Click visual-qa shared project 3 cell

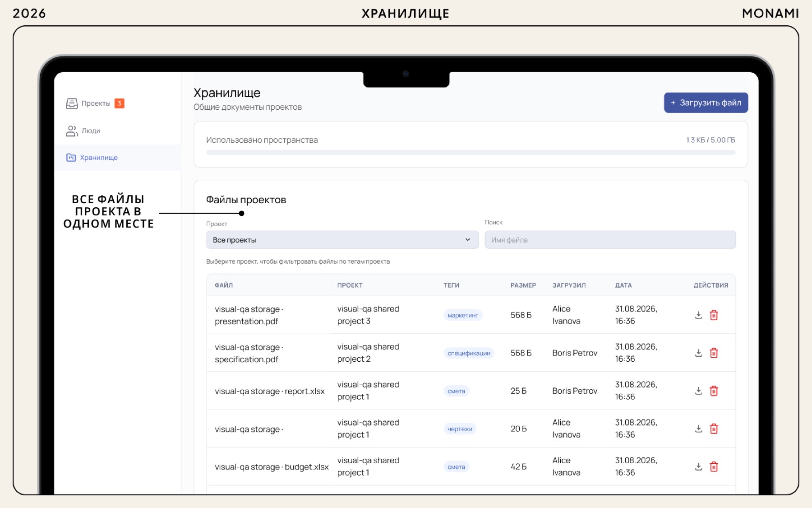point(368,315)
